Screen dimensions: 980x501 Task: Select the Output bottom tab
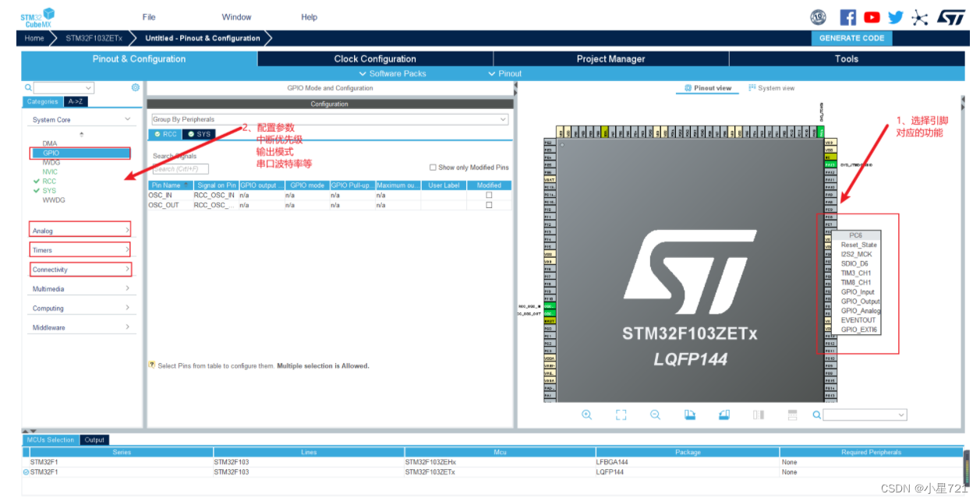pos(94,439)
